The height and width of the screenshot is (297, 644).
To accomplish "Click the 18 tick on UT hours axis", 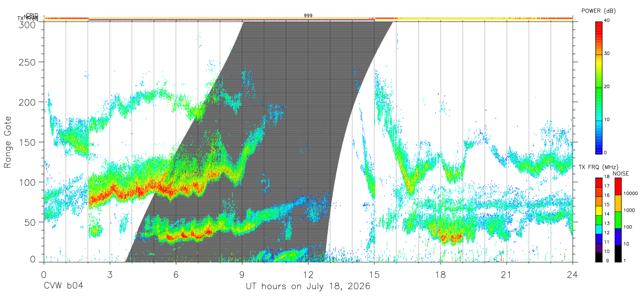I will click(x=441, y=274).
